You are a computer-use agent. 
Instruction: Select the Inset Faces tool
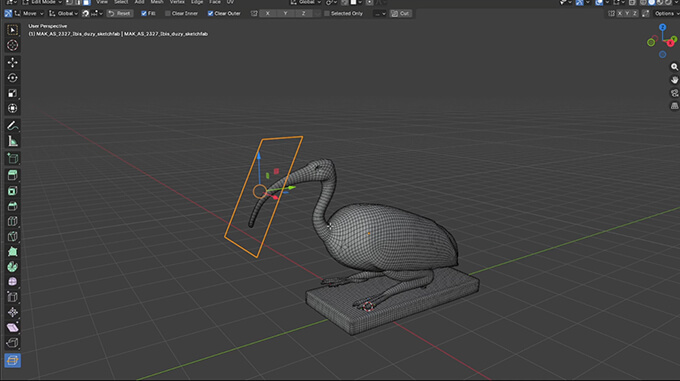coord(13,191)
